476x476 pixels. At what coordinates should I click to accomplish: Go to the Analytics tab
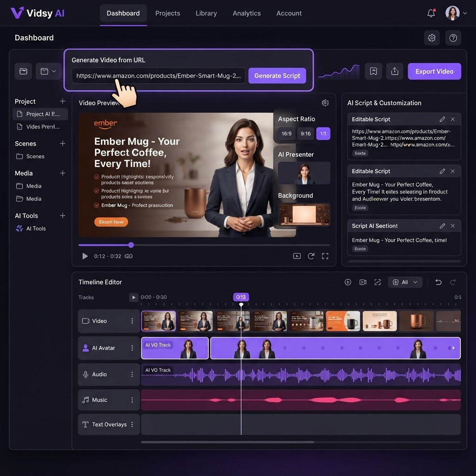246,13
